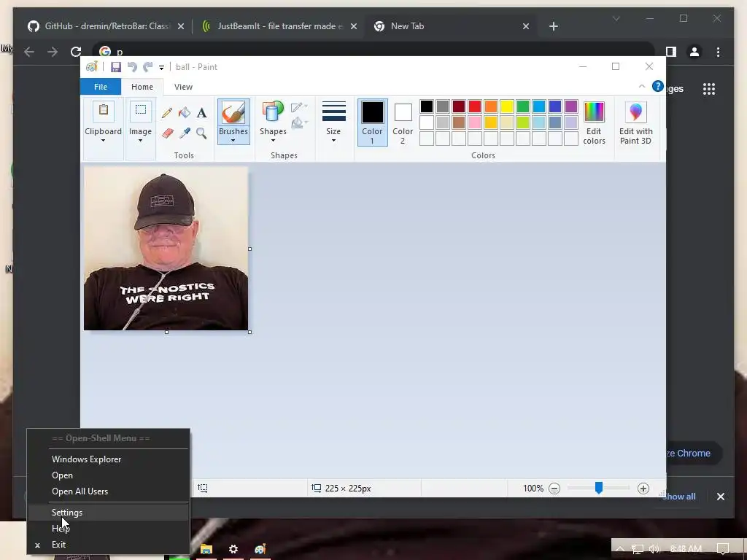Viewport: 747px width, 560px height.
Task: Select the Eraser tool
Action: click(x=167, y=133)
